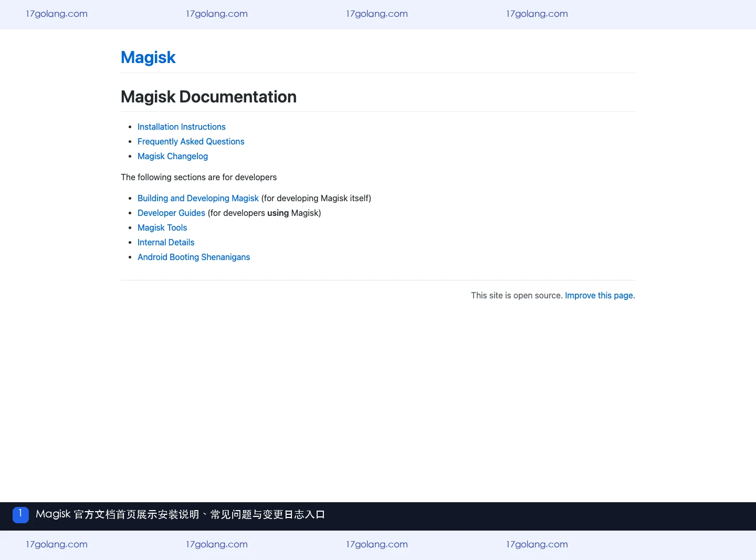Open Android Booting Shenanigans link

(194, 257)
